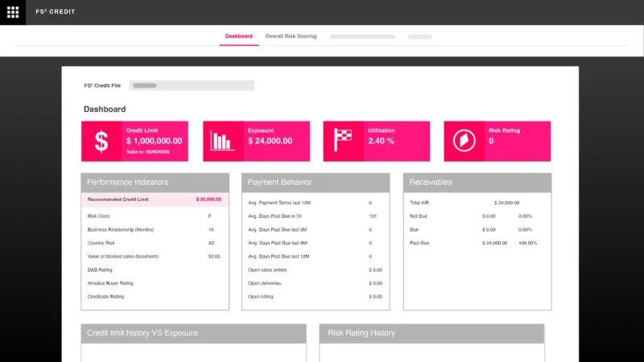Click Value of blocked sales documents row
Screen dimensions: 644x362
(155, 256)
